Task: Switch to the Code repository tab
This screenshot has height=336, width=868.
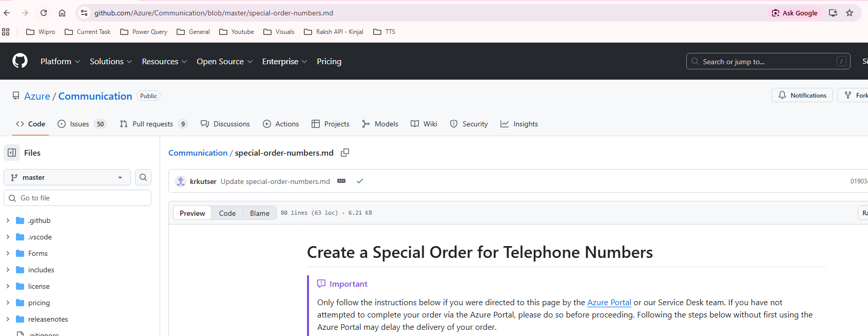Action: pyautogui.click(x=30, y=124)
